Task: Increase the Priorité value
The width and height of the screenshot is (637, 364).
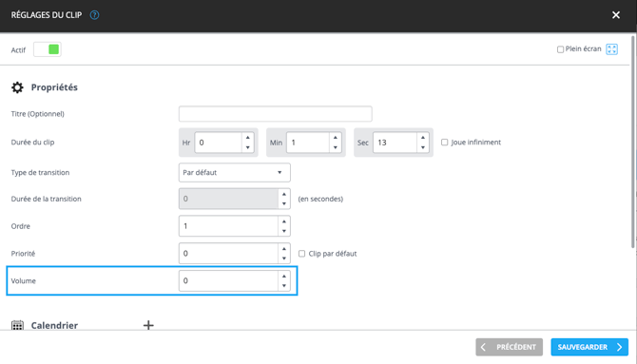Action: pos(284,249)
